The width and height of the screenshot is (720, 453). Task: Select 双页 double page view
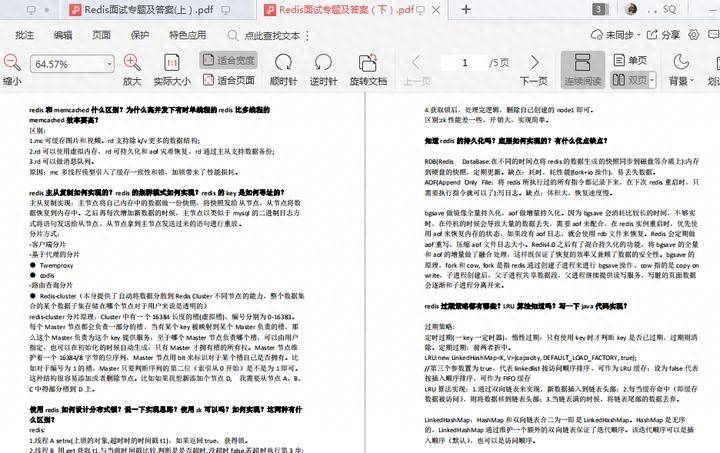pos(630,80)
